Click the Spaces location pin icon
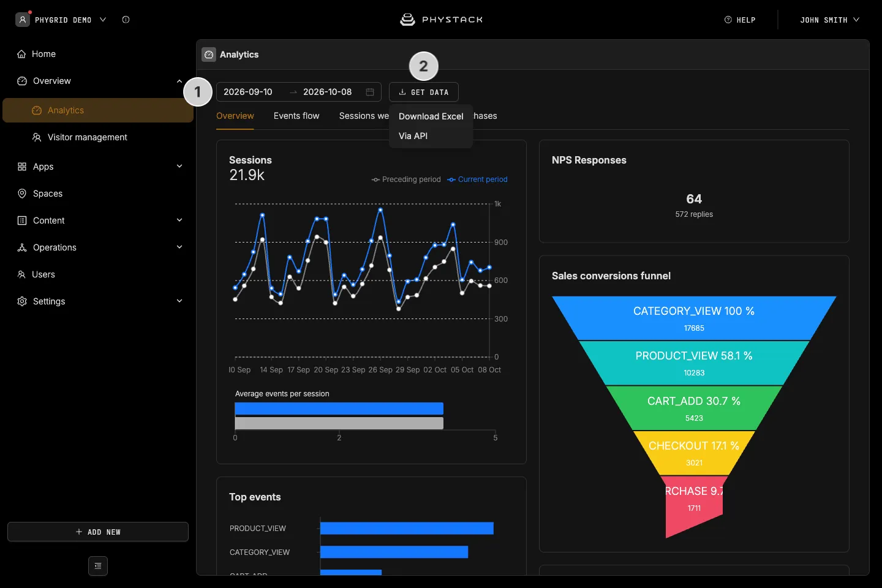The height and width of the screenshot is (588, 882). 22,194
